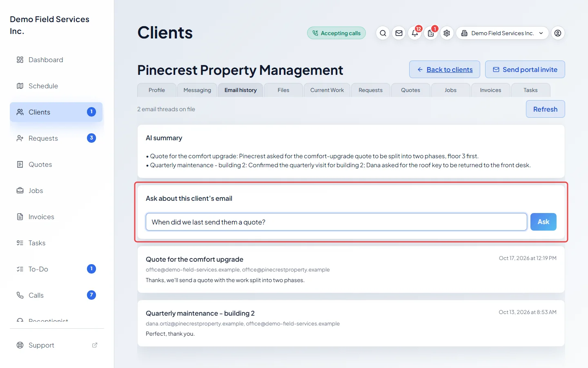
Task: Switch to the Tasks tab
Action: click(531, 90)
